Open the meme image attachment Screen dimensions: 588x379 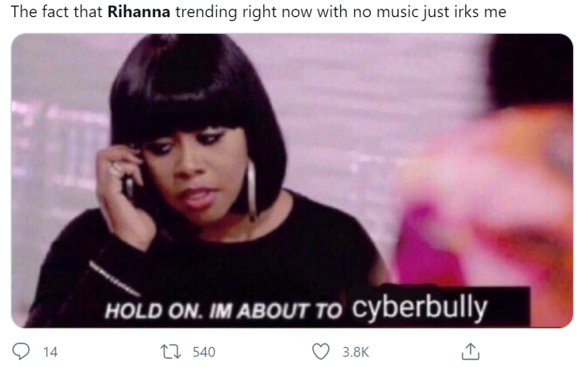point(292,181)
